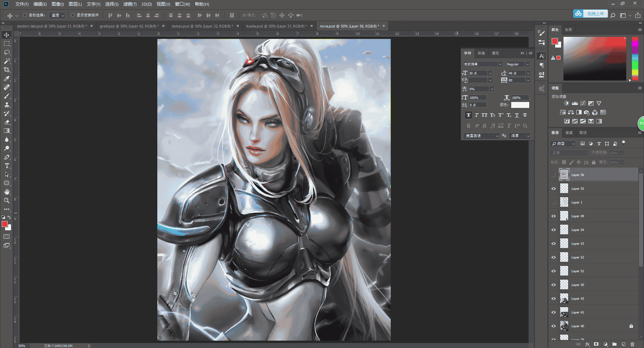Click the blue upload button
644x348 pixels.
point(590,14)
